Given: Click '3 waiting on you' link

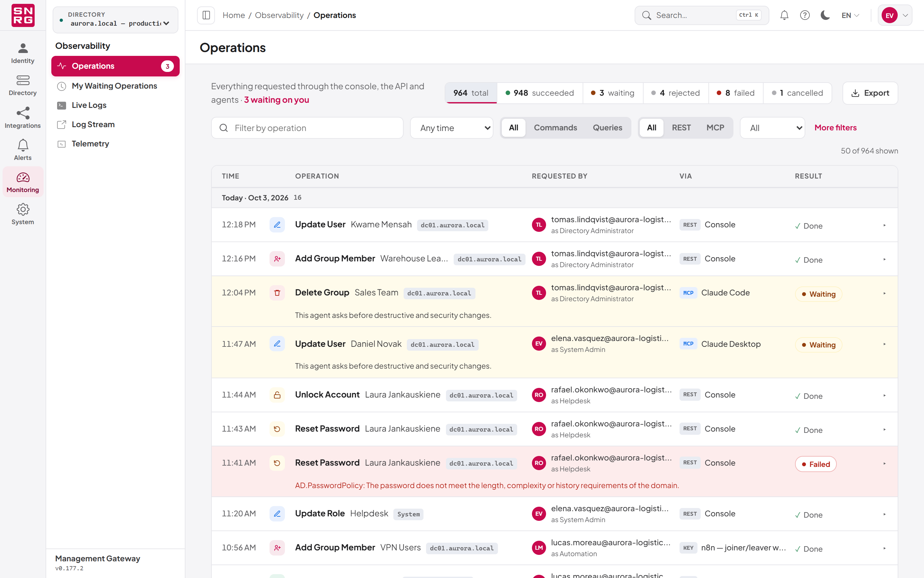Looking at the screenshot, I should click(277, 100).
